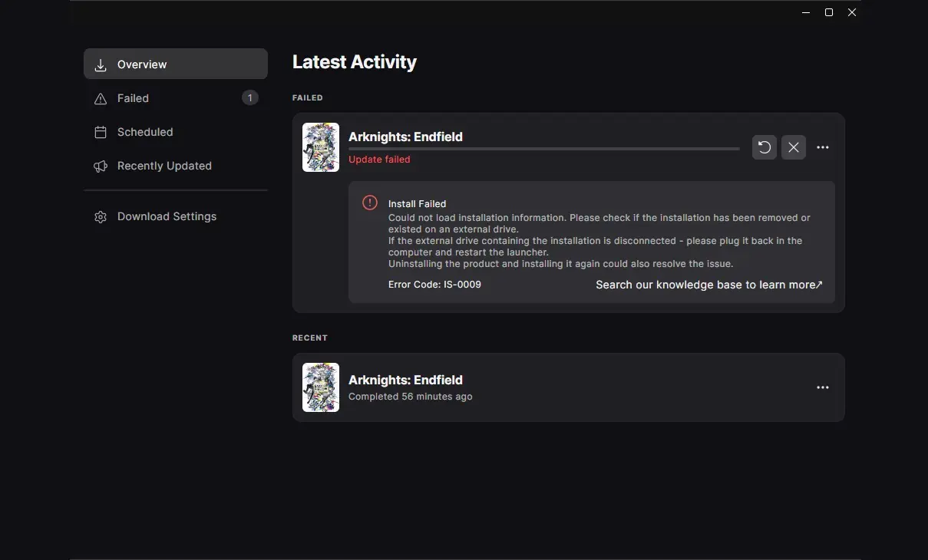Click the red Install Failed error icon

370,203
